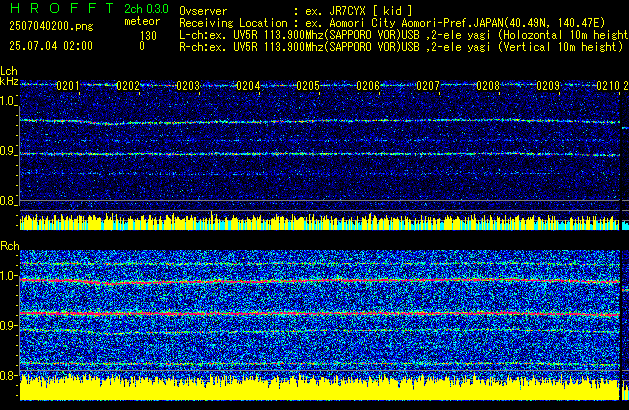This screenshot has width=629, height=410.
Task: Select the 0202 time marker
Action: (x=128, y=86)
